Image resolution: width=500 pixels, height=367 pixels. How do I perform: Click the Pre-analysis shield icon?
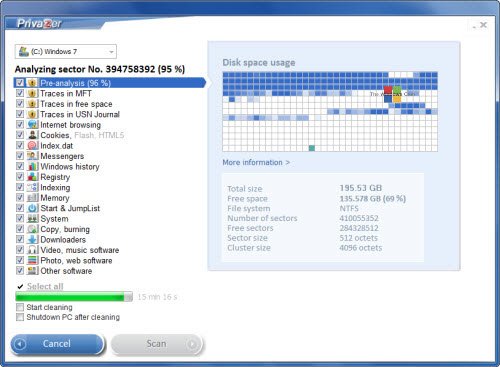tap(32, 83)
